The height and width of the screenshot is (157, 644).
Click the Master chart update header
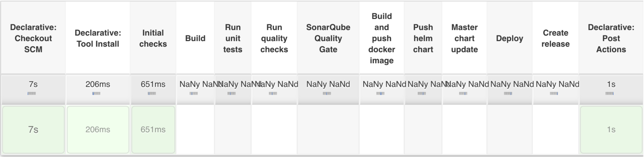pos(464,38)
